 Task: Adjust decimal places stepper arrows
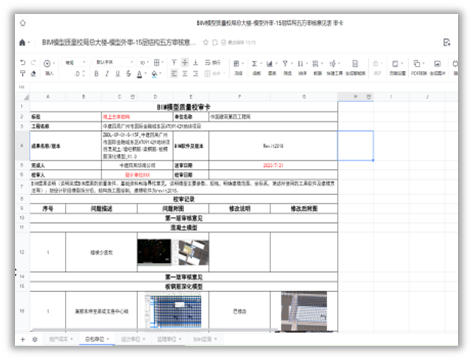[x=83, y=74]
